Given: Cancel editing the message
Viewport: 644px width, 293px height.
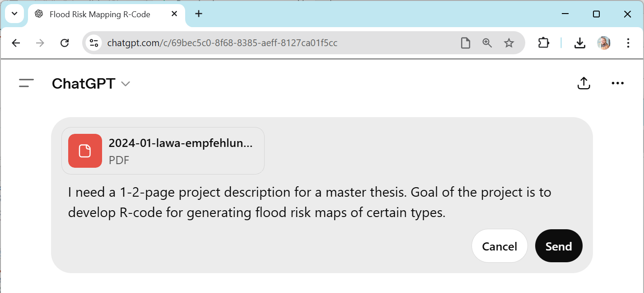Looking at the screenshot, I should coord(499,246).
